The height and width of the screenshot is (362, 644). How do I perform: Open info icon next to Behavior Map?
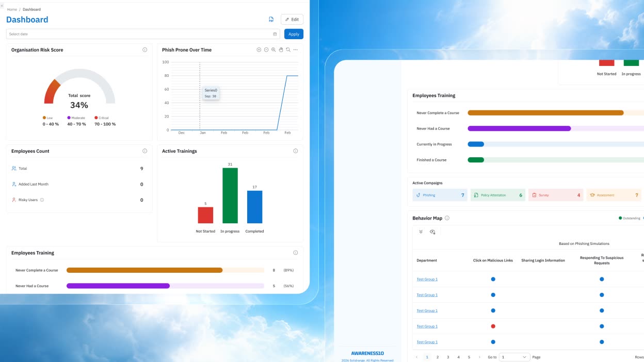pyautogui.click(x=447, y=218)
